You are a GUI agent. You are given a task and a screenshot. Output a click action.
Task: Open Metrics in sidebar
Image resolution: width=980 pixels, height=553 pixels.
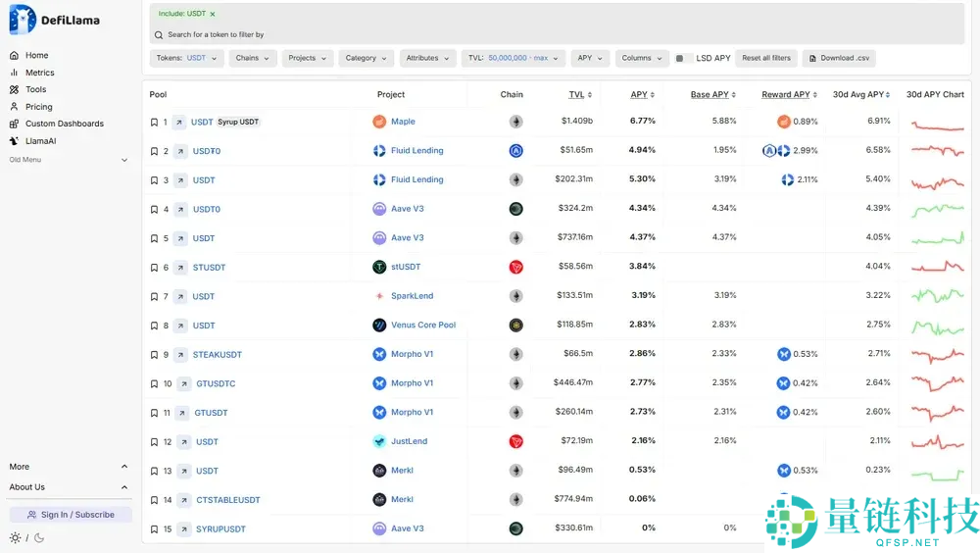point(39,73)
